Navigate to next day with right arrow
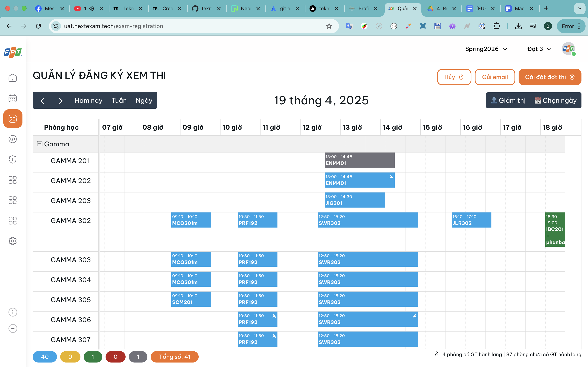 [x=61, y=101]
